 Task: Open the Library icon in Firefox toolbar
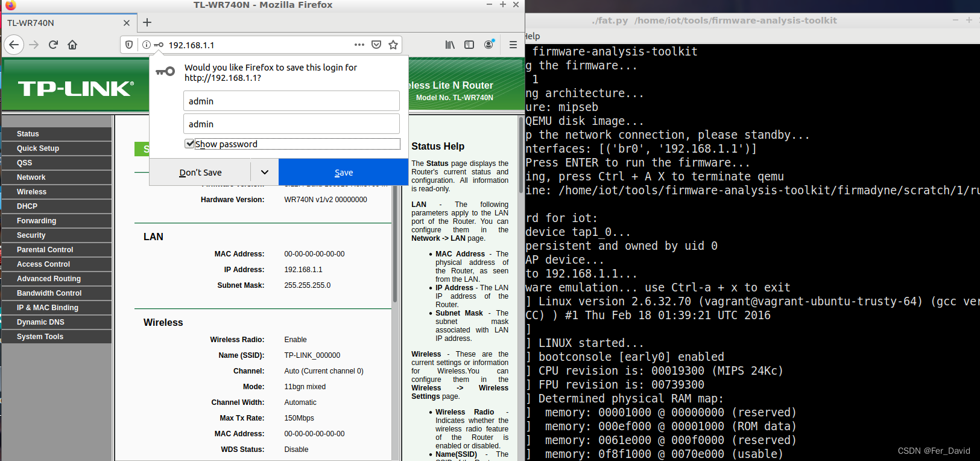pos(450,45)
